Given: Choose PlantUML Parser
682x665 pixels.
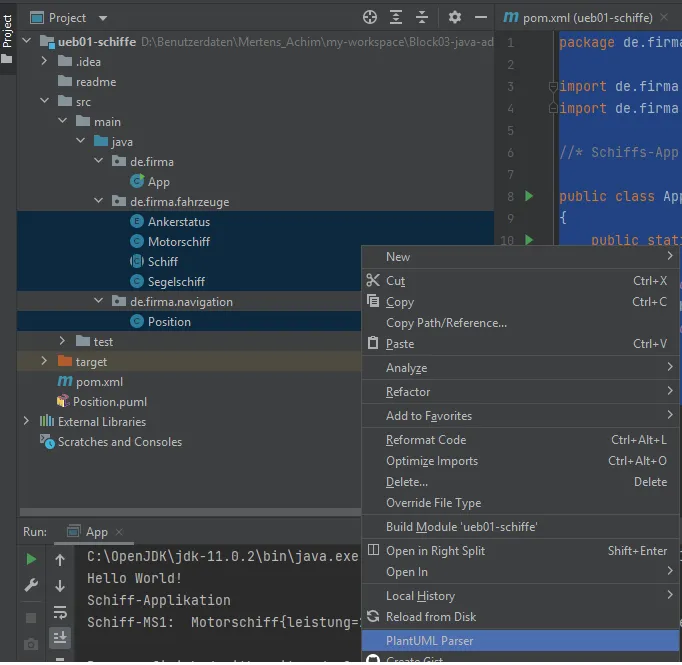Looking at the screenshot, I should tap(520, 641).
